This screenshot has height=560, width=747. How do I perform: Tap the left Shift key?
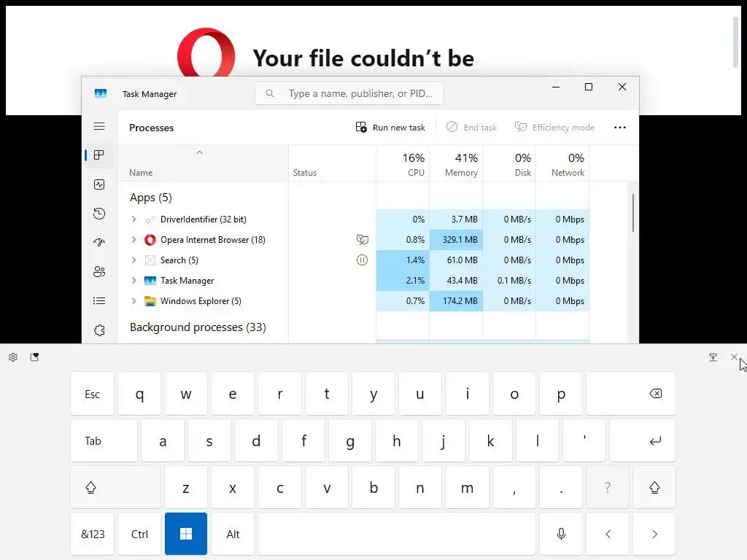tap(116, 487)
